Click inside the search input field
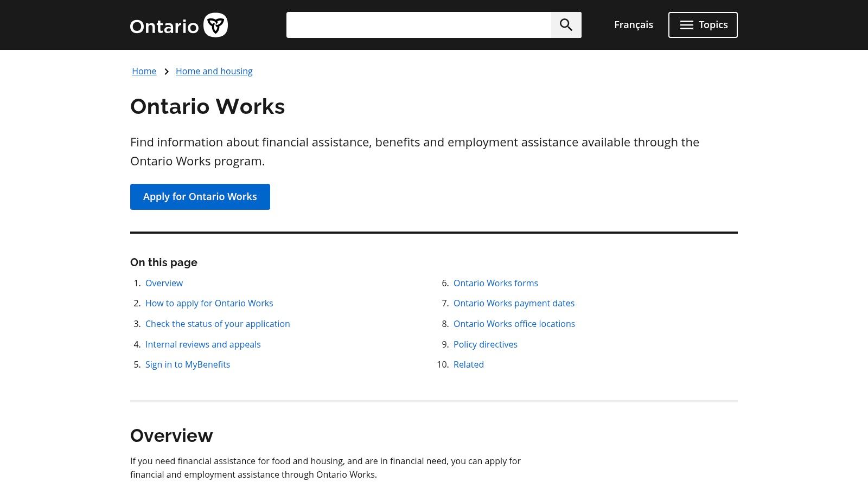The width and height of the screenshot is (868, 488). point(418,24)
